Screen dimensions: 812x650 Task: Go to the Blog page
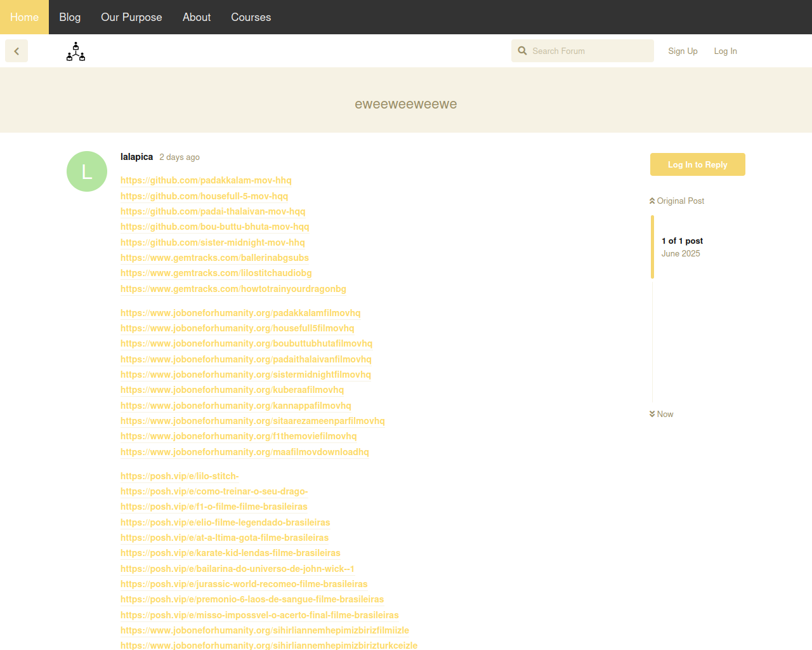pyautogui.click(x=70, y=17)
